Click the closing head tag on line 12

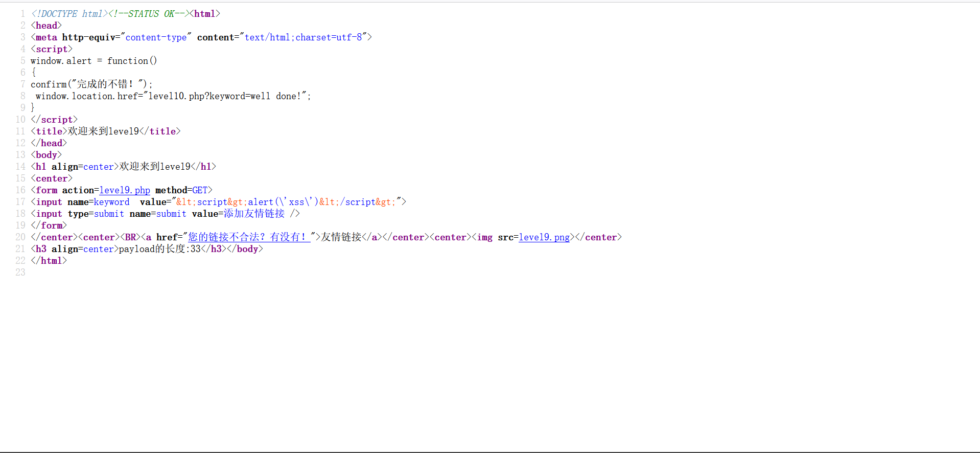tap(49, 143)
